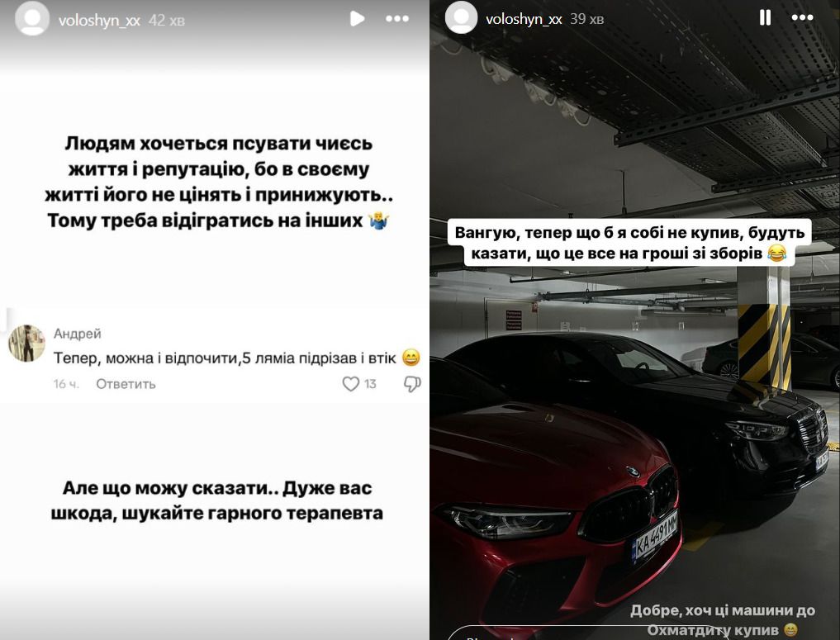The image size is (840, 640).
Task: Pause the right story playback
Action: click(765, 17)
